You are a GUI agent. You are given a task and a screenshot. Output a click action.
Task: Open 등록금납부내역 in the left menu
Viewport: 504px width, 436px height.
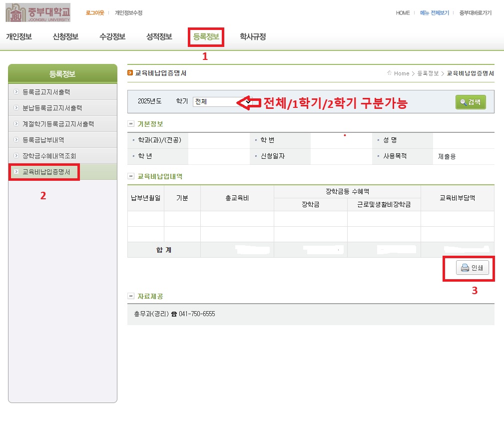pyautogui.click(x=43, y=140)
